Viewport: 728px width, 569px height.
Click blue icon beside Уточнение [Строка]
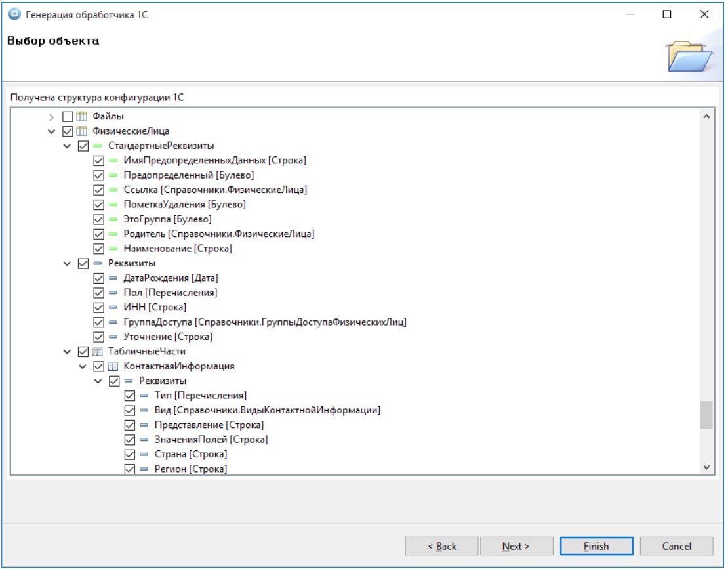[113, 337]
